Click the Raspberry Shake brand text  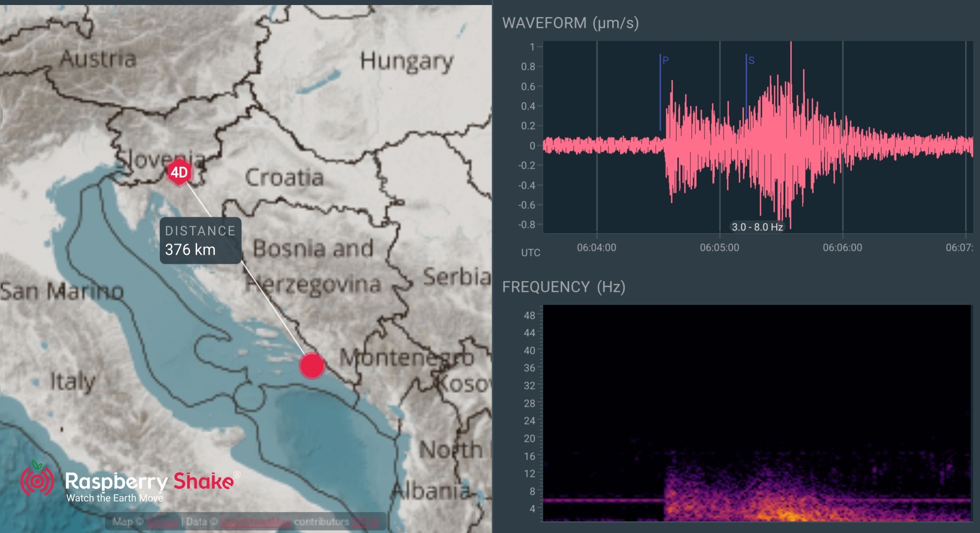(149, 482)
